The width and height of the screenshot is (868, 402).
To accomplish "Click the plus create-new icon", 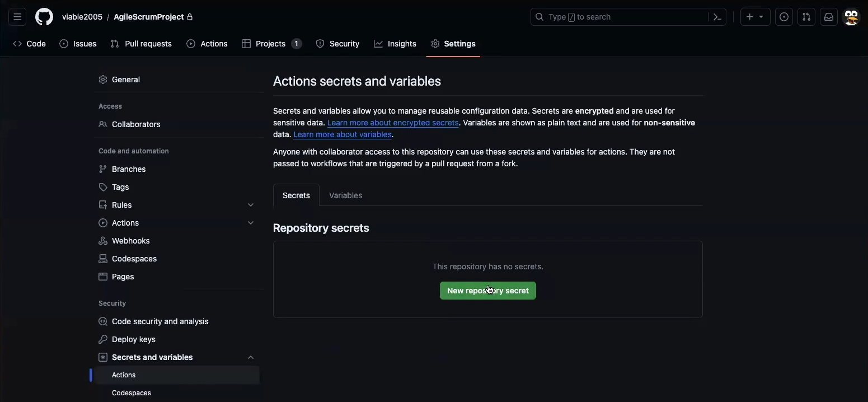I will (750, 17).
